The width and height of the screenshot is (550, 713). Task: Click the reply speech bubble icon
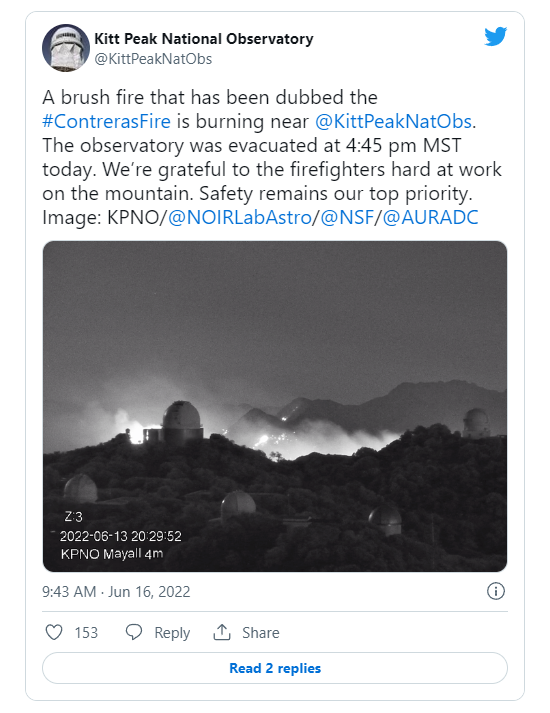click(x=134, y=633)
